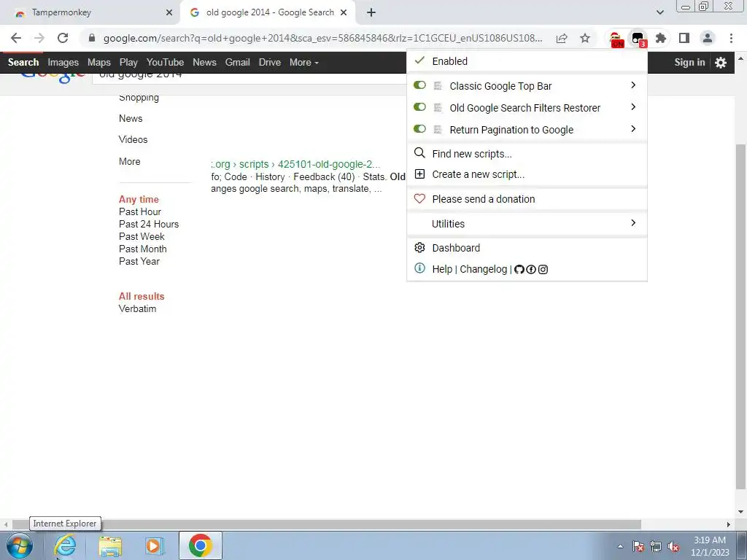Click the Instagram icon in Tampermonkey menu
This screenshot has width=747, height=560.
543,270
